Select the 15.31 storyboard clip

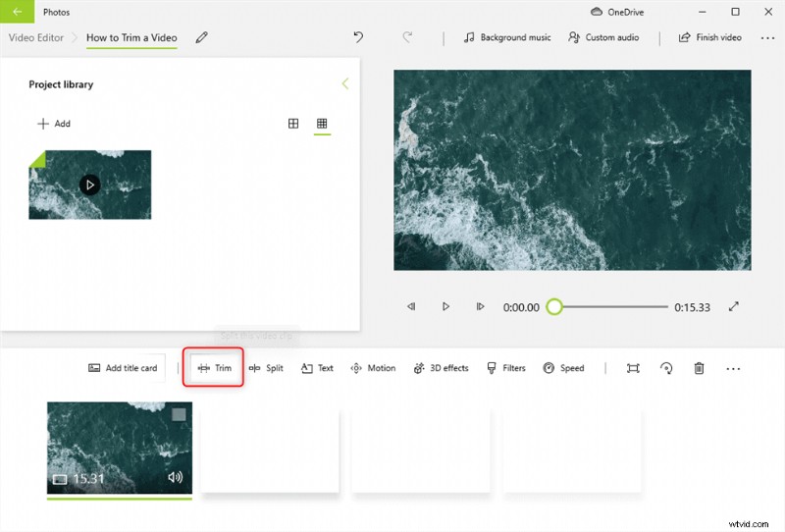pos(120,448)
